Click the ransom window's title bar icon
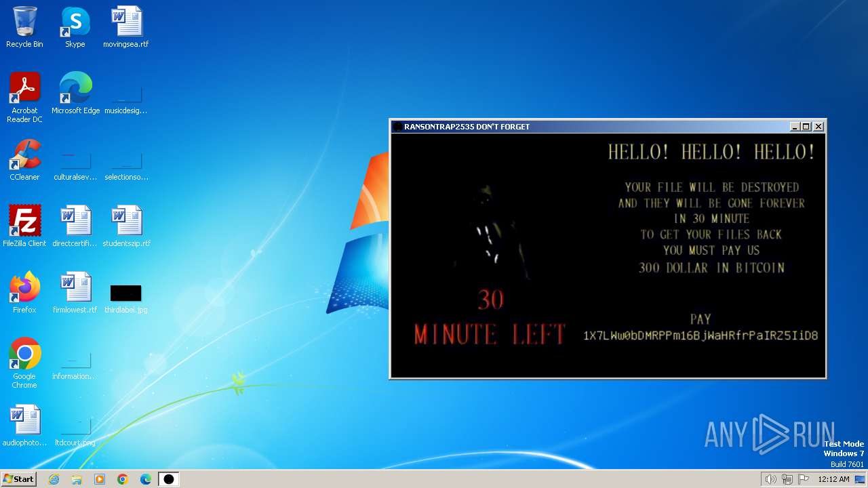 click(x=398, y=127)
